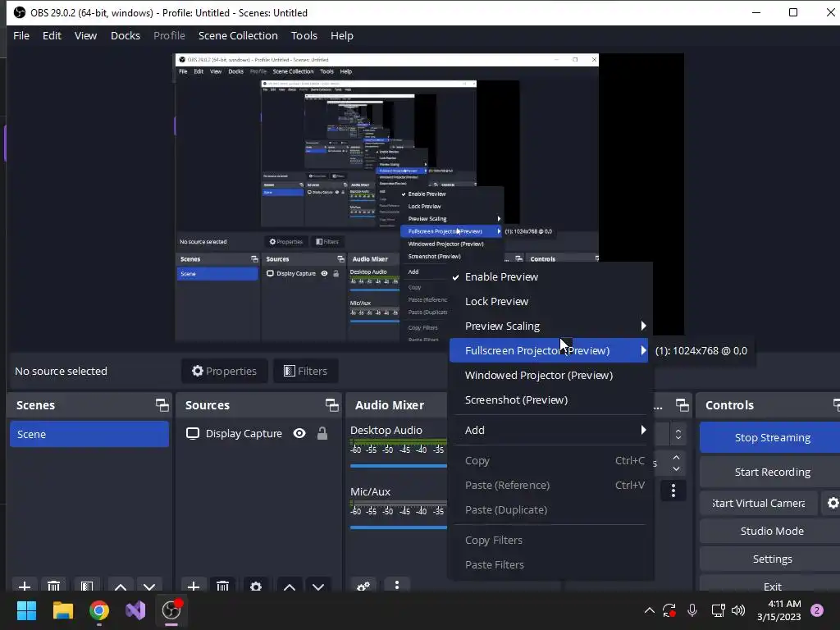
Task: Click Start Virtual Camera button
Action: (x=759, y=503)
